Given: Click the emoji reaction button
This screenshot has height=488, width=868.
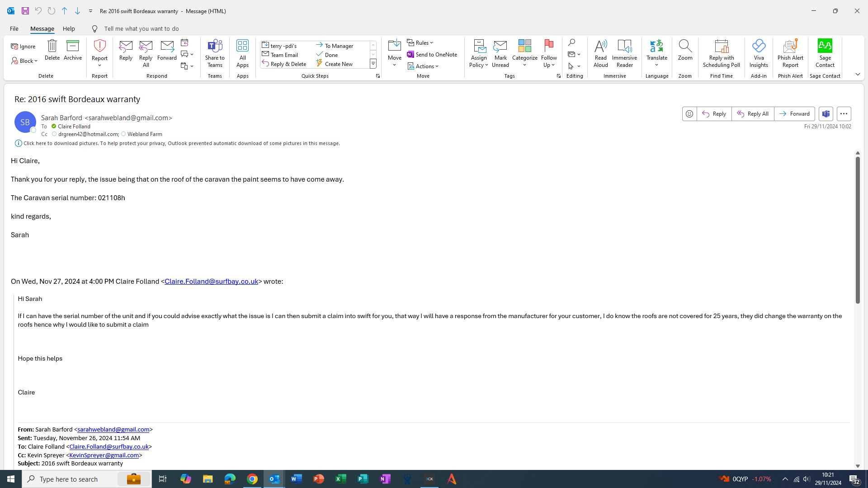Looking at the screenshot, I should pos(689,114).
